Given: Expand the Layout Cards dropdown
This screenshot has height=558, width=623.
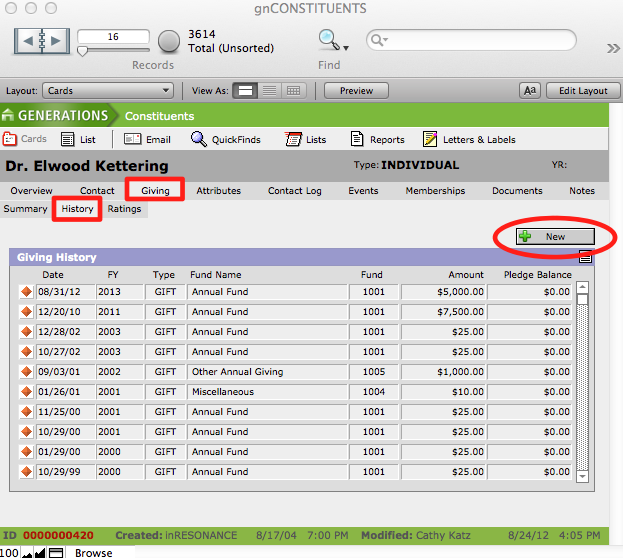Looking at the screenshot, I should pos(109,90).
